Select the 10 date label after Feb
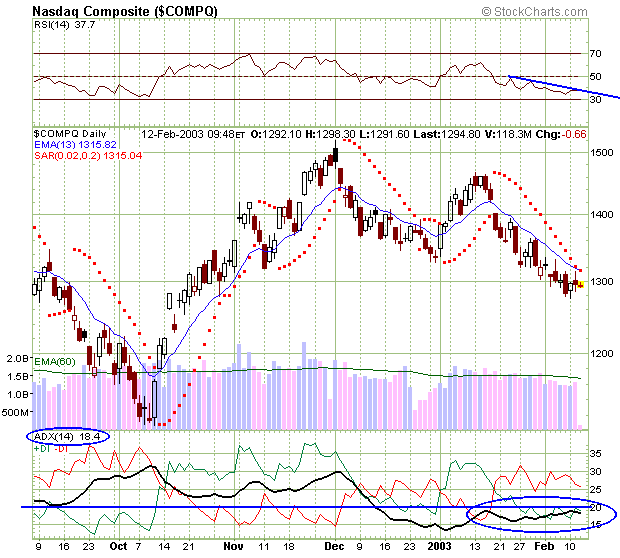Viewport: 620px width, 558px height. click(569, 547)
